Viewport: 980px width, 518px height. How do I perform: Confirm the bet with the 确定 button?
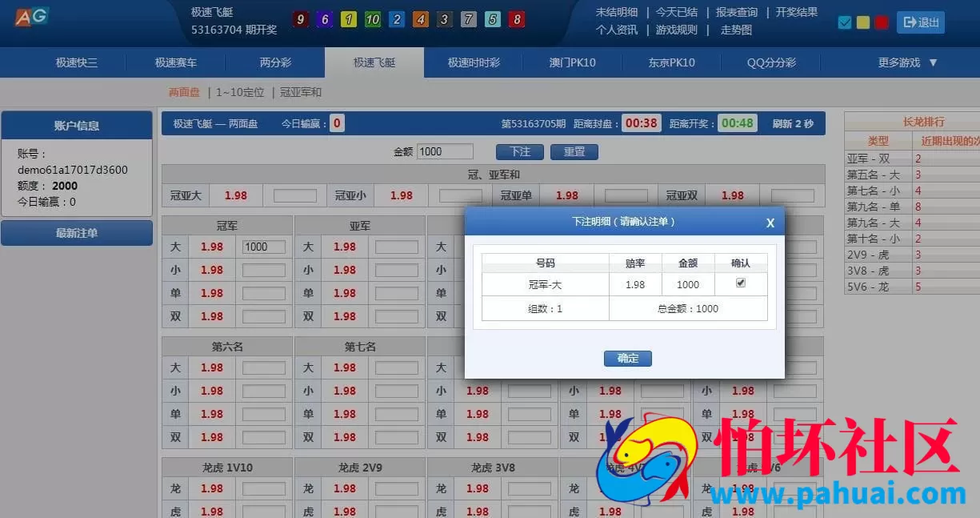[627, 359]
